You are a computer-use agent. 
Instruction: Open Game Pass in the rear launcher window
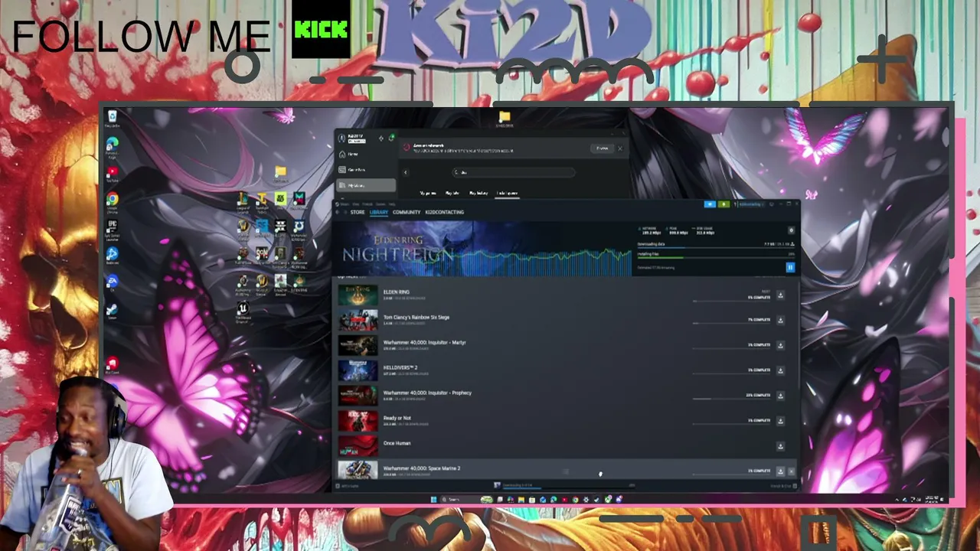pos(356,170)
